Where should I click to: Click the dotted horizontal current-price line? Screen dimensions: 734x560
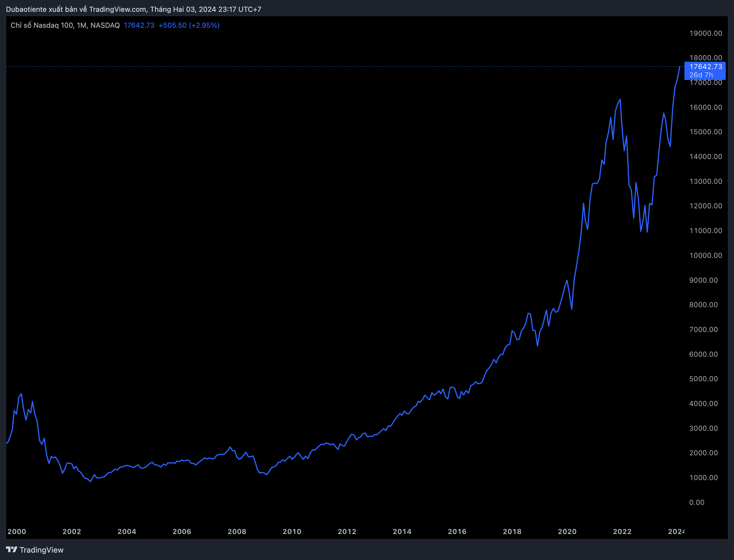(333, 67)
